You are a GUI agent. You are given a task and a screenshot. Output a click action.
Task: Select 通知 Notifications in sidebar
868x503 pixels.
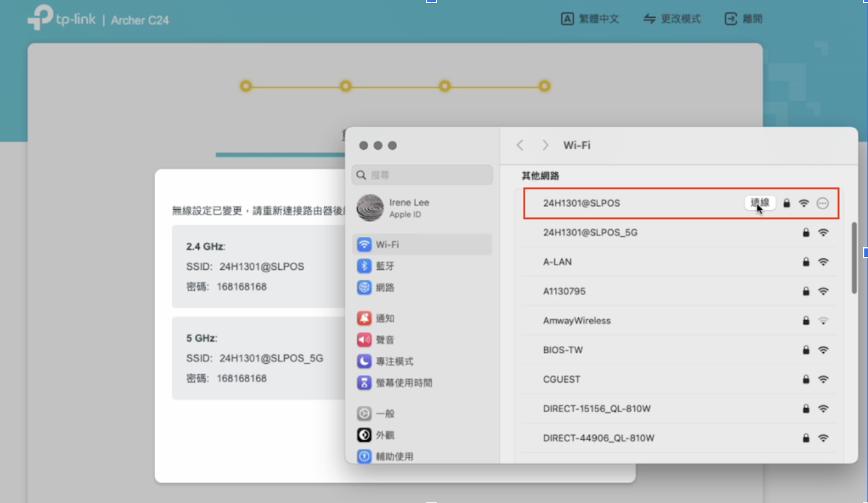pos(422,318)
